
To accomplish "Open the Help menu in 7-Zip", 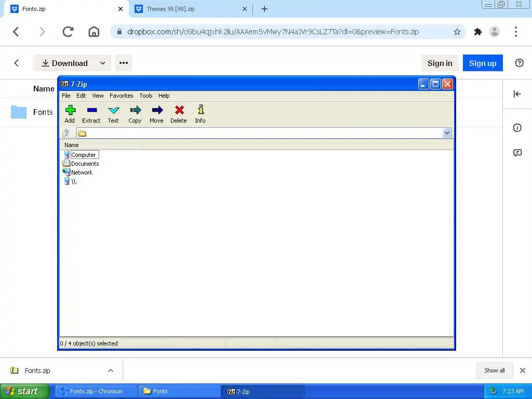I will pyautogui.click(x=164, y=96).
